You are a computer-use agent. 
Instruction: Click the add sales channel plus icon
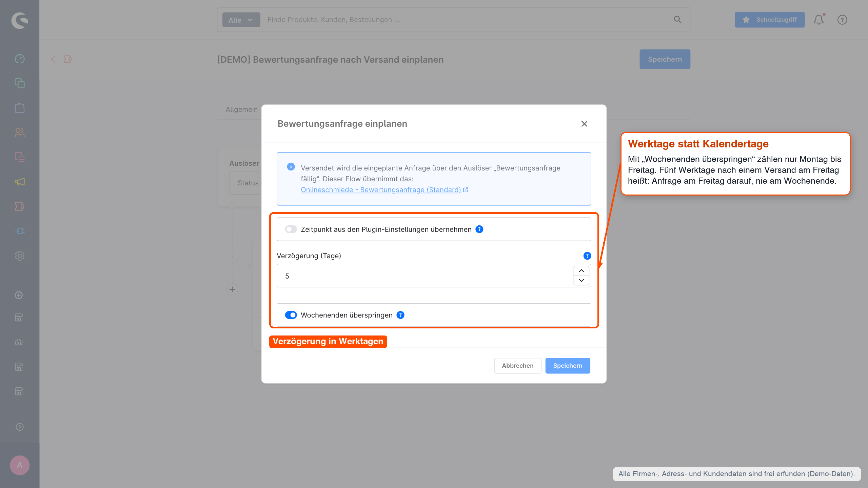coord(19,295)
